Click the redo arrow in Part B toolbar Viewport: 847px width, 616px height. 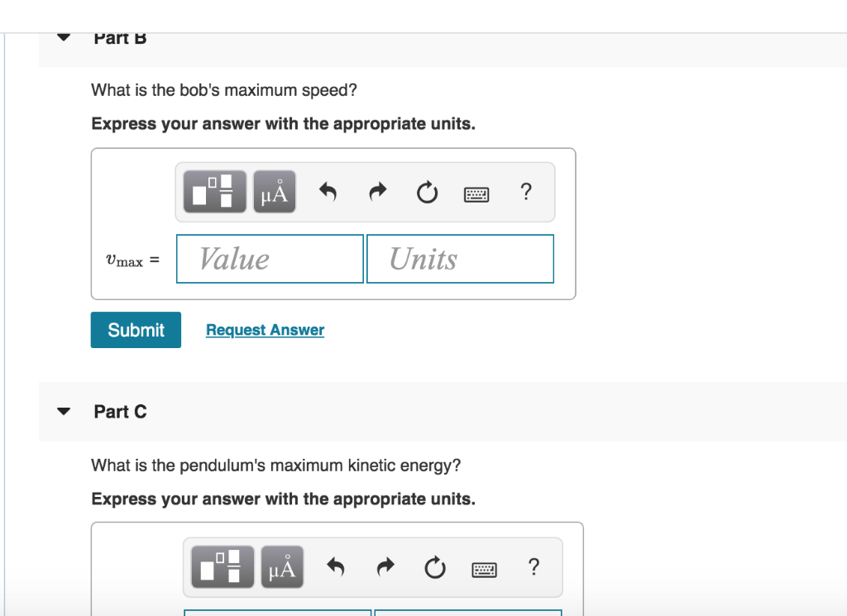377,191
